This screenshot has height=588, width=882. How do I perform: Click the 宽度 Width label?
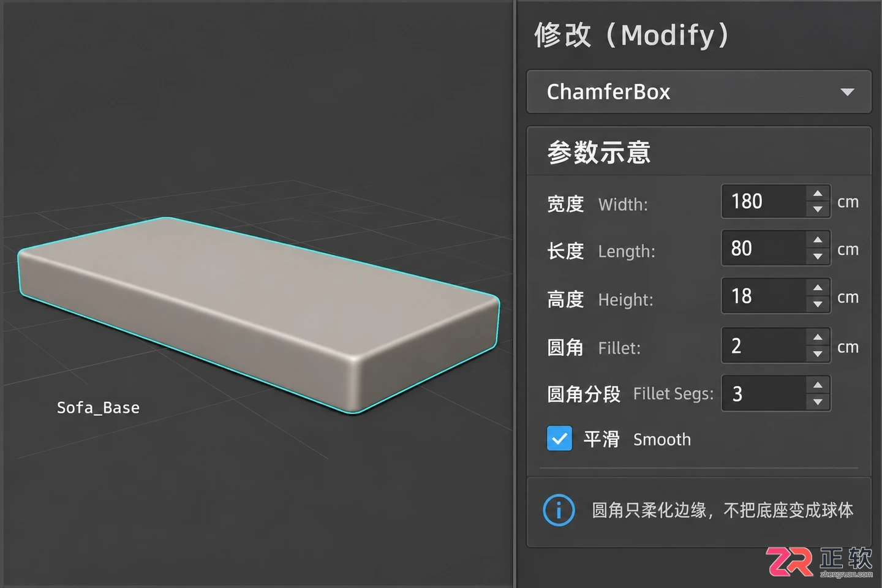[597, 204]
